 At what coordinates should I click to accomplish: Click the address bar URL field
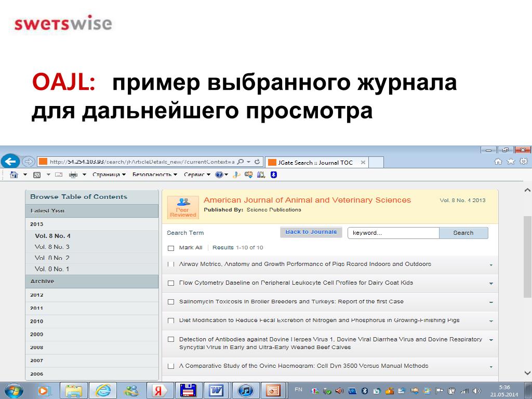[142, 162]
